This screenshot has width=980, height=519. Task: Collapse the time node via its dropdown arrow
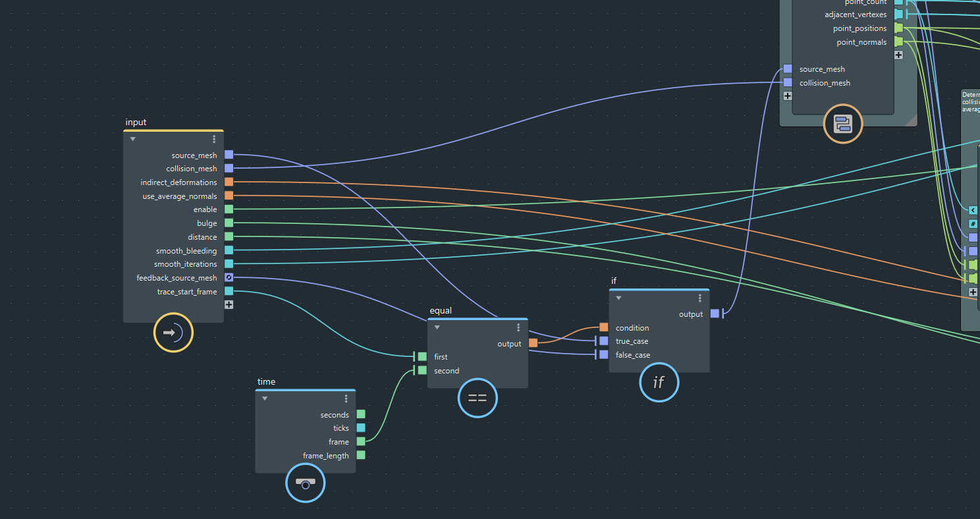[x=265, y=398]
